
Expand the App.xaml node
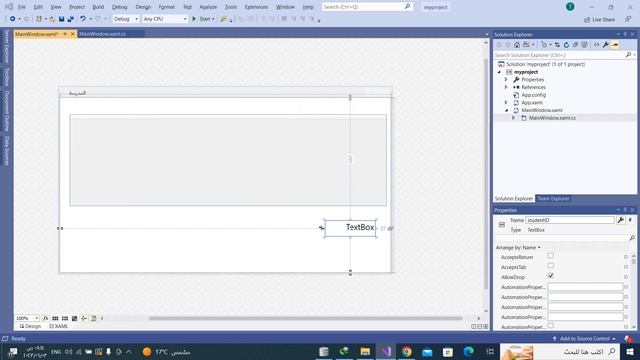point(506,102)
